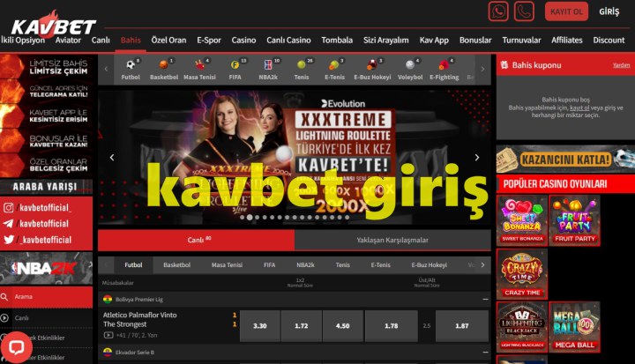The height and width of the screenshot is (364, 635).
Task: Move the match list sport tabs right
Action: [x=482, y=264]
